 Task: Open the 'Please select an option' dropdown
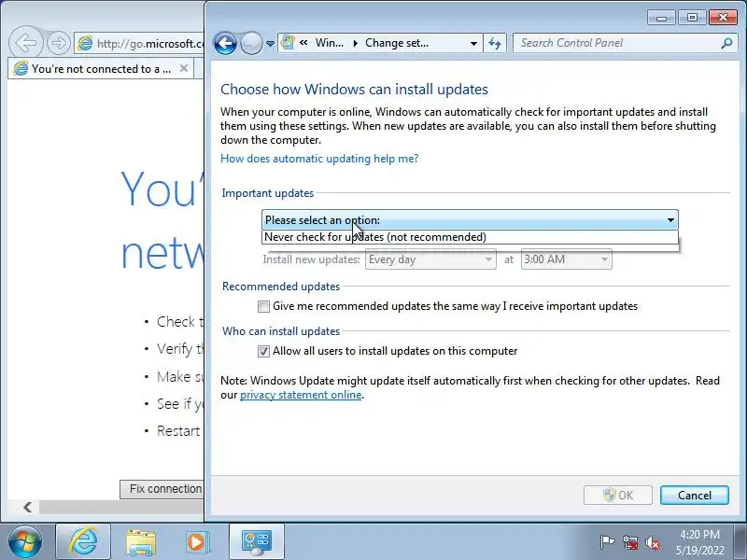click(470, 220)
